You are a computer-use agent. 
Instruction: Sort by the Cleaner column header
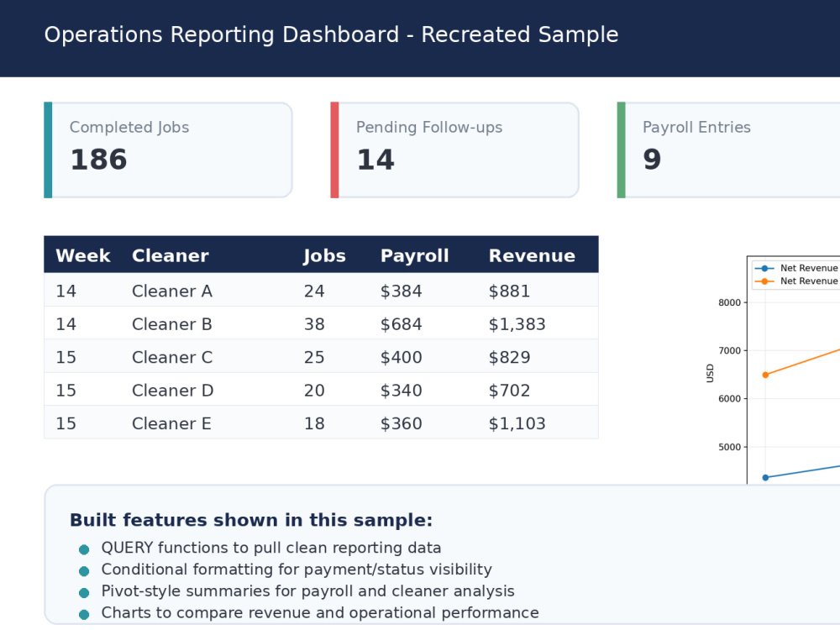pyautogui.click(x=171, y=255)
